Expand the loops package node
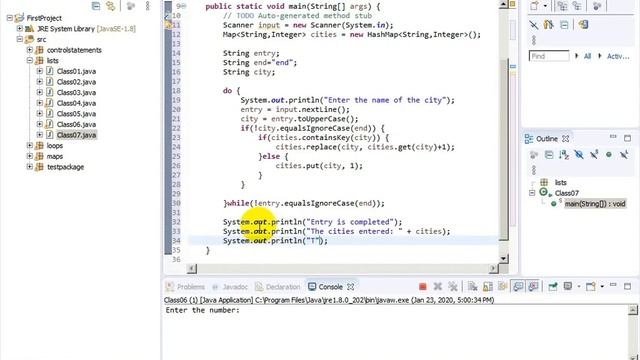This screenshot has width=640, height=360. 29,145
